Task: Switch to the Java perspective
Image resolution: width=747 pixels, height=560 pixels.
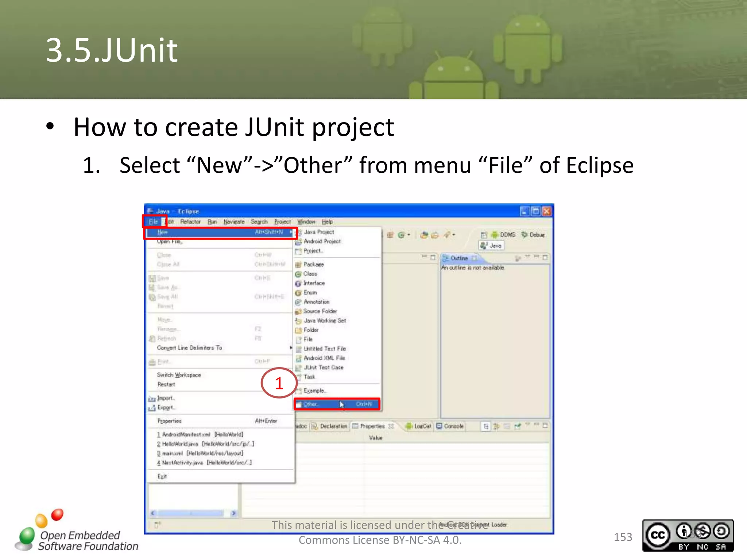Action: (x=491, y=246)
